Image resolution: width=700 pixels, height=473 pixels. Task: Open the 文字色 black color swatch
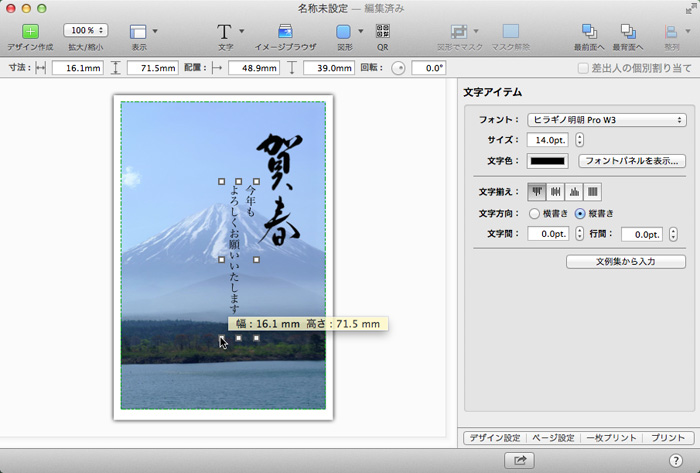548,160
